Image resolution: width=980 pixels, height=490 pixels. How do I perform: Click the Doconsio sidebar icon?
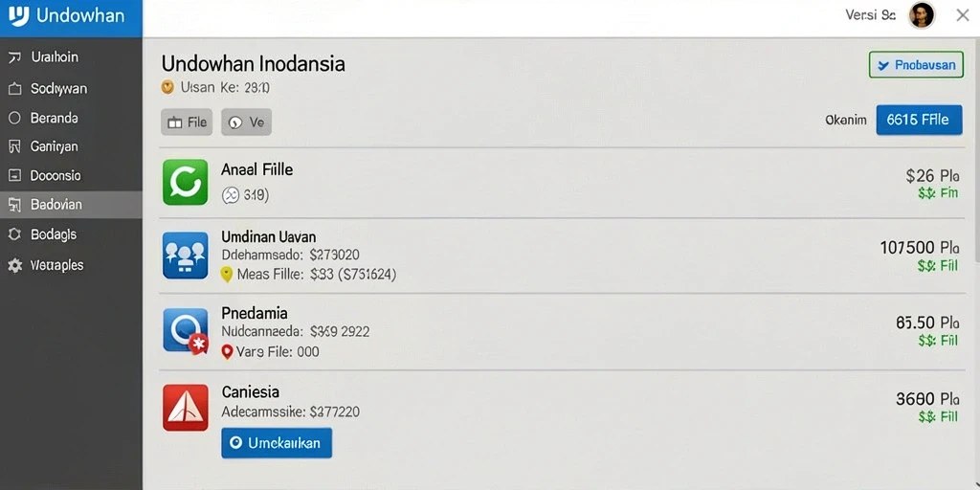click(x=14, y=176)
